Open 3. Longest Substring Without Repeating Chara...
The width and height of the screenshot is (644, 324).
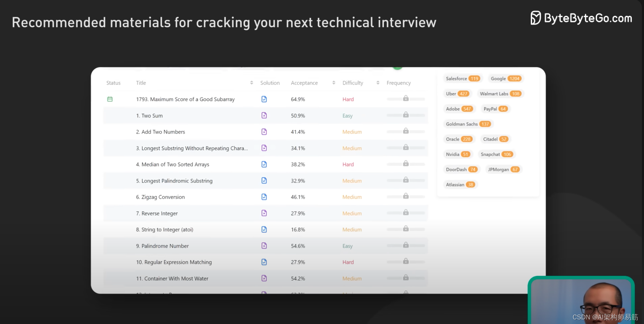pos(192,148)
